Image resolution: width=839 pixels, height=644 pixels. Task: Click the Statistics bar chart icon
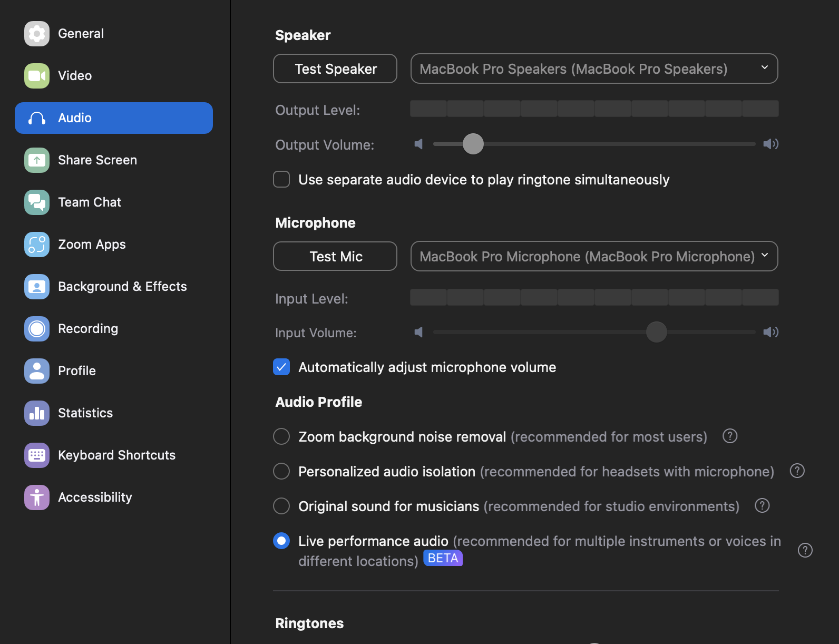click(x=37, y=413)
